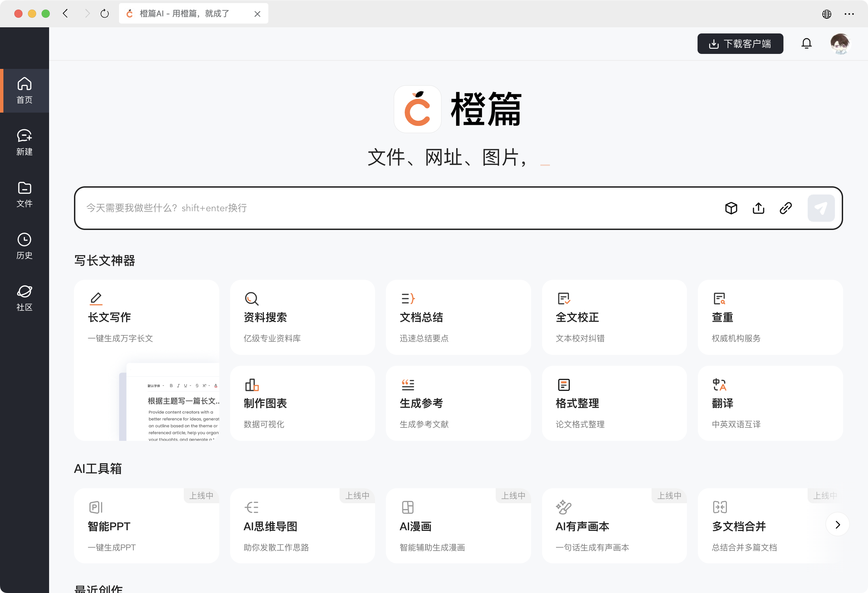Viewport: 868px width, 593px height.
Task: Open the 翻译 card title
Action: coord(722,403)
